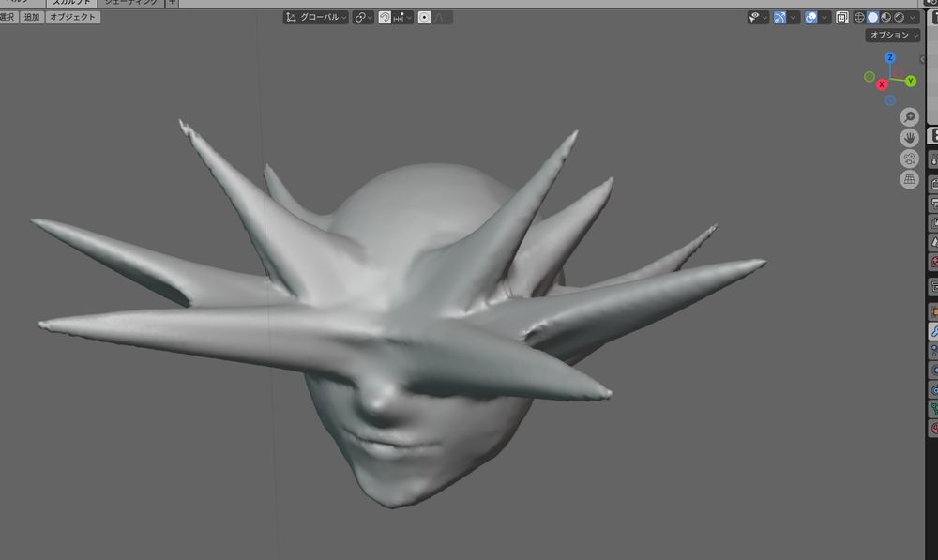Open the グローバル transform orientation dropdown
Screen dimensions: 938x560
[316, 17]
